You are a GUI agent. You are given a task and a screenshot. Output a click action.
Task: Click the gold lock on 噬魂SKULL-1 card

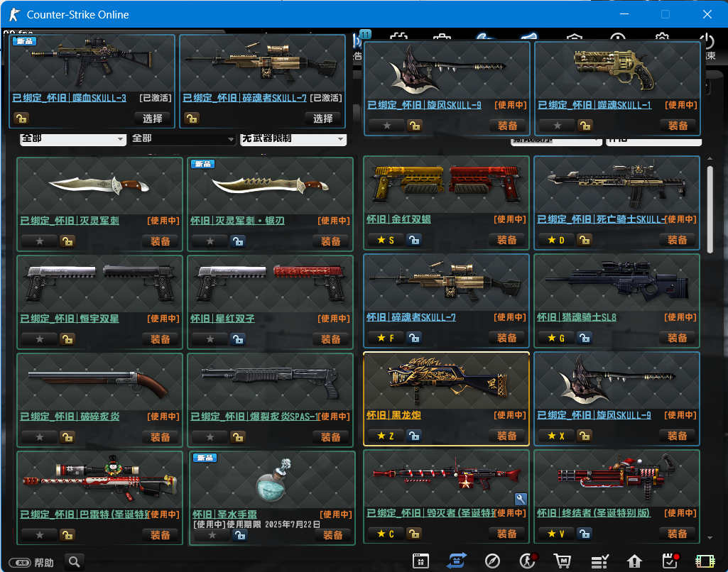pyautogui.click(x=585, y=125)
